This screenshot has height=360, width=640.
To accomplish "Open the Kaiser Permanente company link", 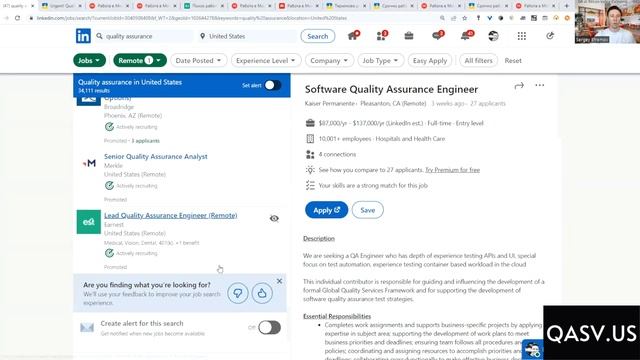I will 330,103.
